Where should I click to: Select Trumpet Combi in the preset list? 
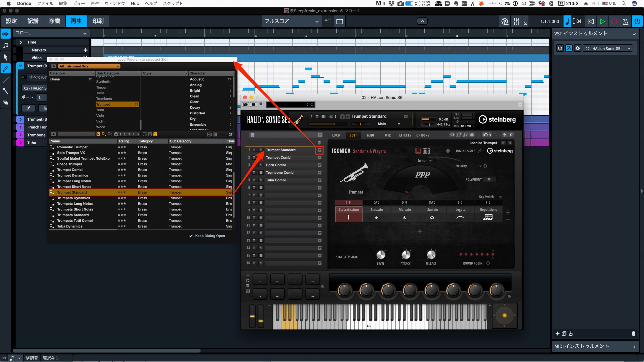pyautogui.click(x=70, y=170)
